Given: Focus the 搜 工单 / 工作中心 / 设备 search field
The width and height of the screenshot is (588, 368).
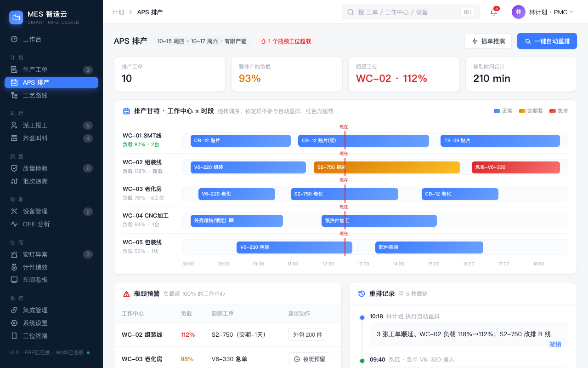Looking at the screenshot, I should pyautogui.click(x=411, y=12).
